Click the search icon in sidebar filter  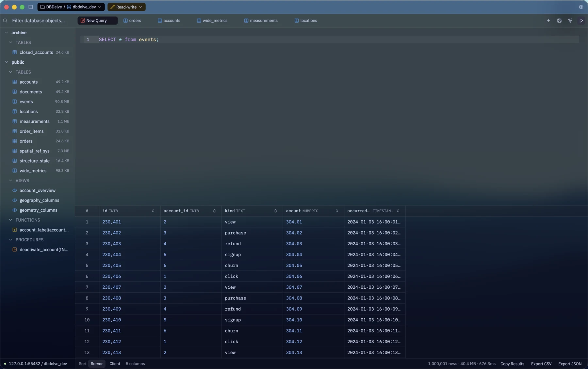[x=5, y=21]
